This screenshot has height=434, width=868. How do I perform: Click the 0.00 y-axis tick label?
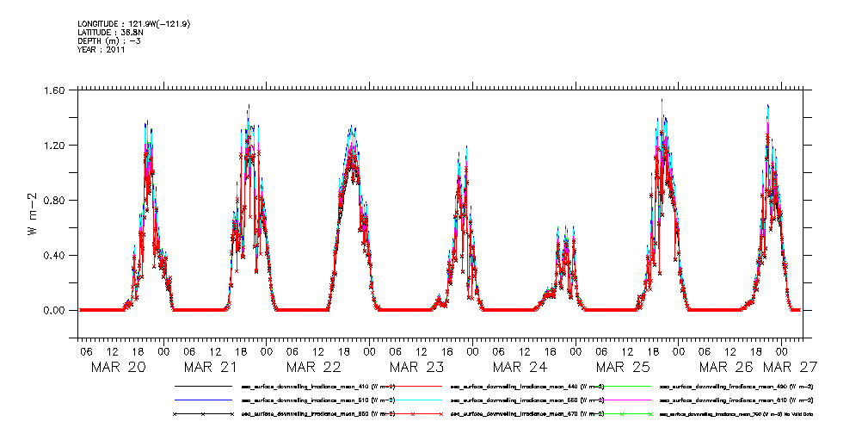click(52, 311)
